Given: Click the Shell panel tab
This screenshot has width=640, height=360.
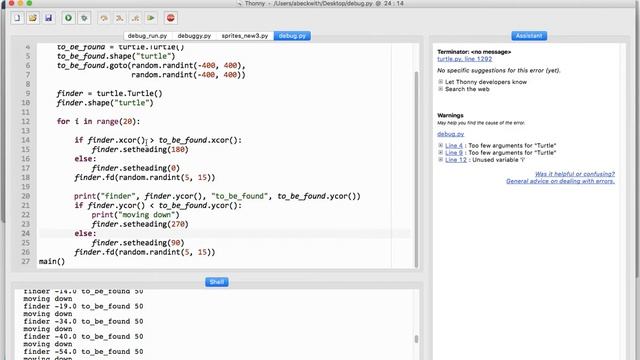Looking at the screenshot, I should pos(216,282).
